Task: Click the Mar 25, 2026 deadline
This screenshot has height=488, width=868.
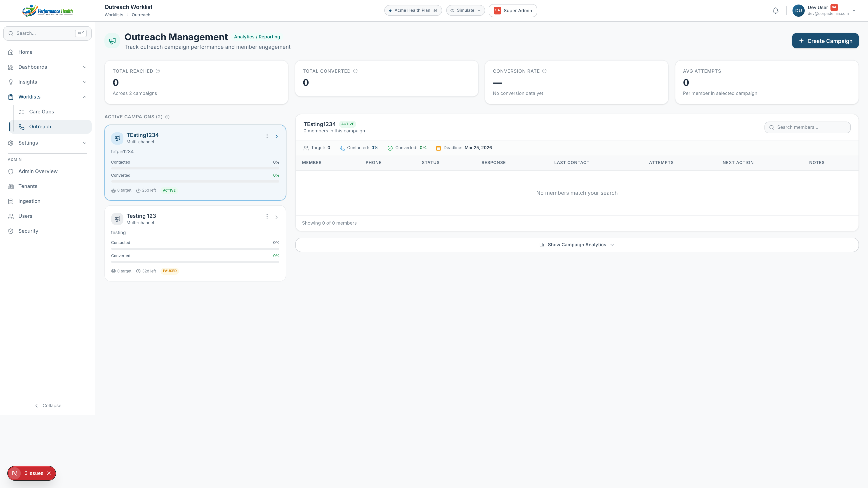Action: [x=478, y=148]
